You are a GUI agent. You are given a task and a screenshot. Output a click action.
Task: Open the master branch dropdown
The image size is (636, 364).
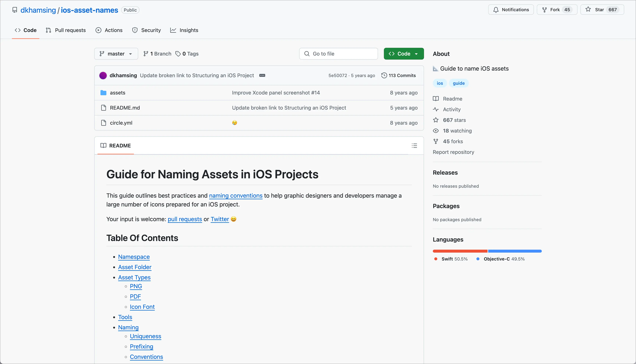pyautogui.click(x=116, y=53)
